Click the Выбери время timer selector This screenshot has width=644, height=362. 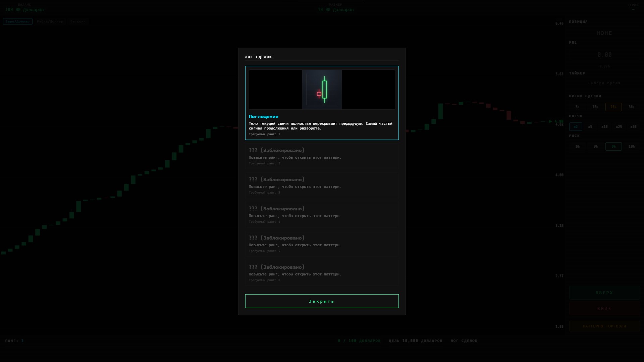pyautogui.click(x=605, y=83)
